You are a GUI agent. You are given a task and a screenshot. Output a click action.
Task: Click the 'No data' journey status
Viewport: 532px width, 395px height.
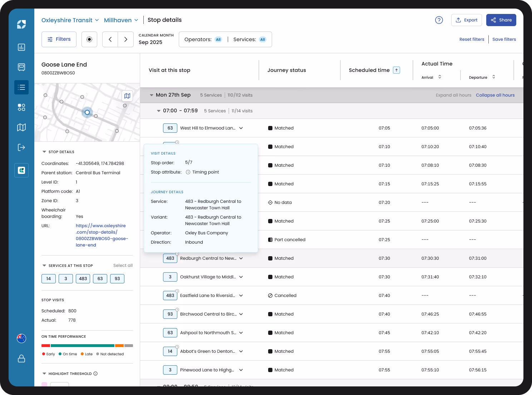[280, 203]
